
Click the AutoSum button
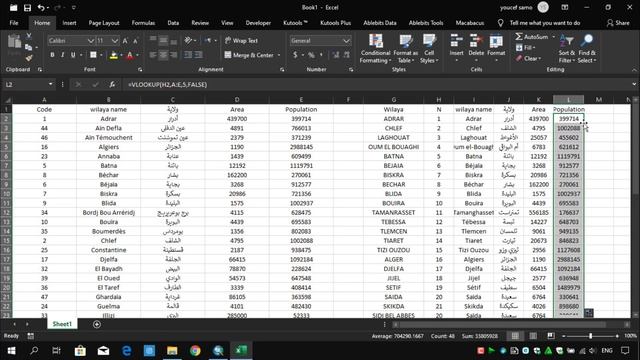pos(532,37)
